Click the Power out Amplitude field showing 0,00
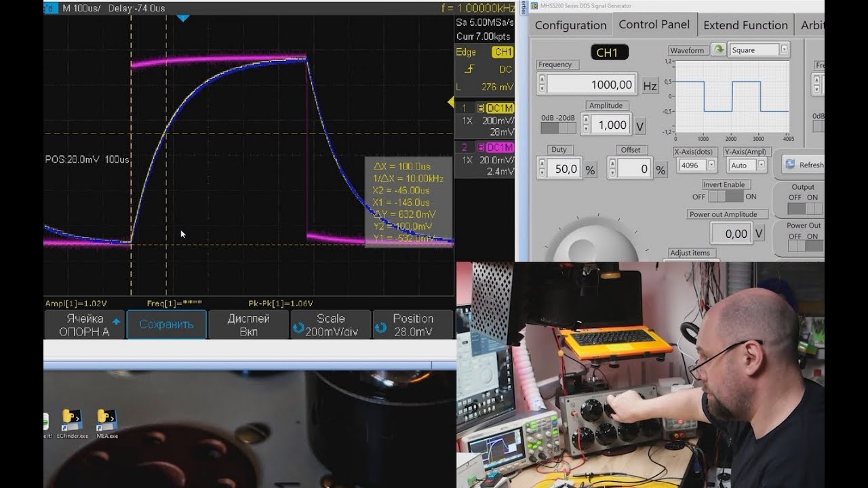 [x=732, y=233]
